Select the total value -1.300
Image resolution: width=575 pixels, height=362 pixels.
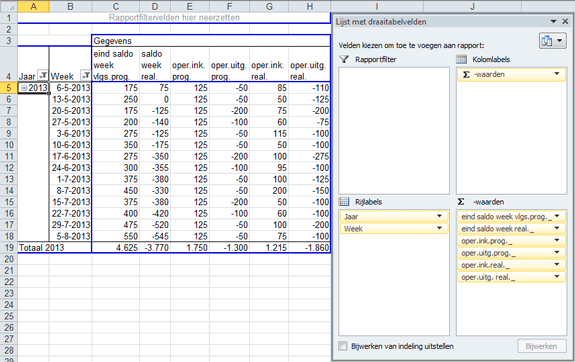click(x=230, y=248)
